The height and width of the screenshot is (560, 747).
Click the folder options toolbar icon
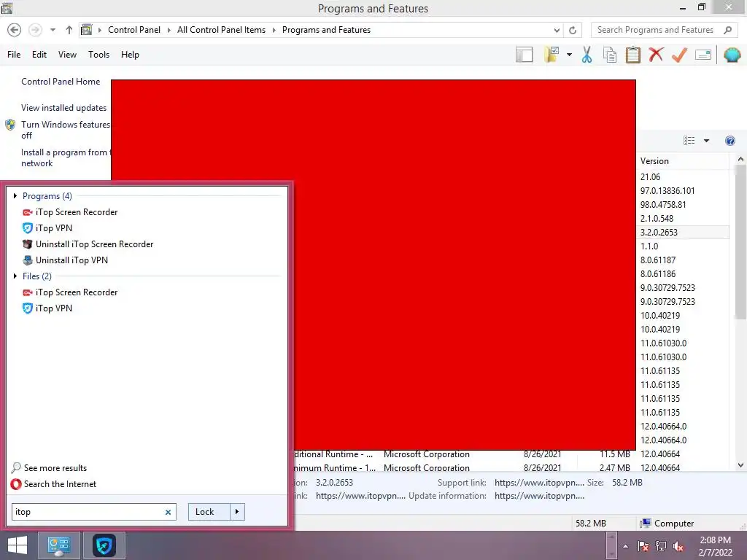click(x=551, y=55)
